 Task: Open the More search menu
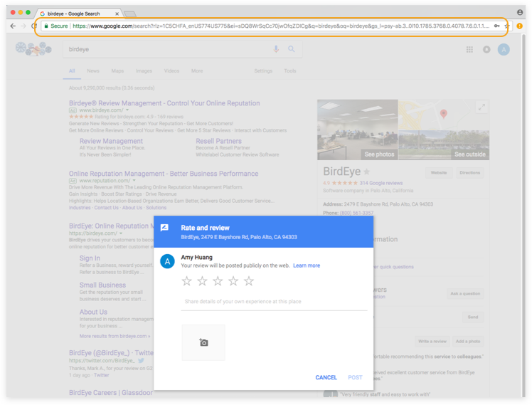[x=197, y=71]
